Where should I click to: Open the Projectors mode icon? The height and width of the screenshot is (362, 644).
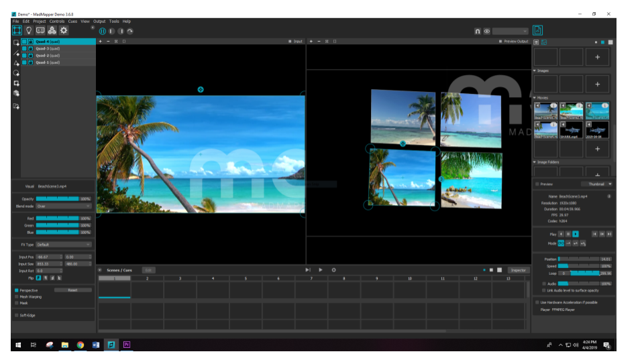40,30
